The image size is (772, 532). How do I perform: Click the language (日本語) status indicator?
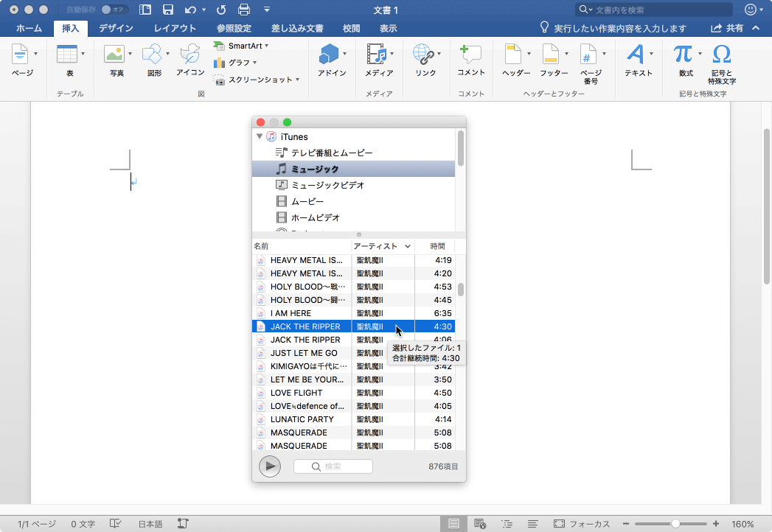(x=150, y=524)
